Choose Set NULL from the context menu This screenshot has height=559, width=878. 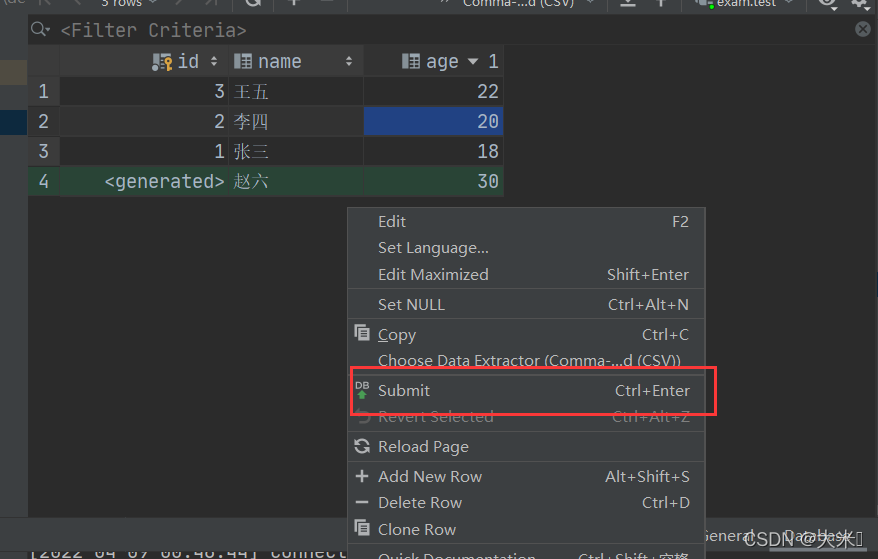coord(526,305)
